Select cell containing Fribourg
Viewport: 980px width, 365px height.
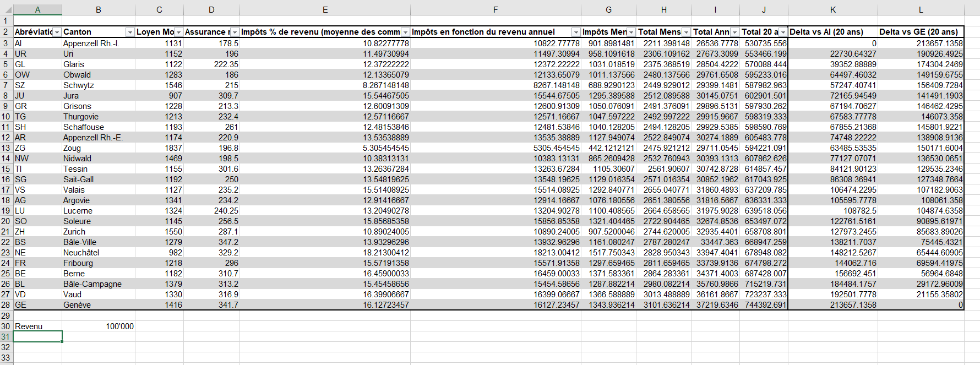pos(98,263)
